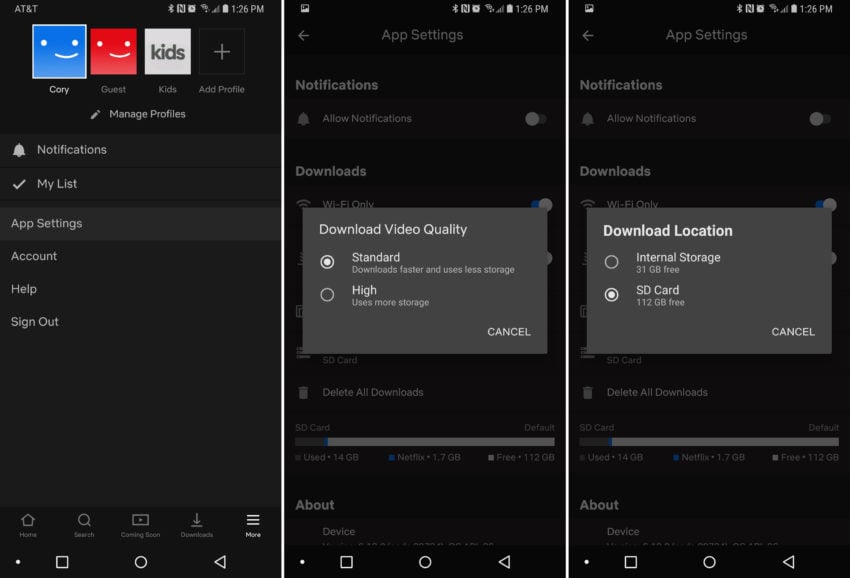Tap 'Used • 14 GB' legend in middle phone
This screenshot has height=578, width=850.
coord(327,457)
